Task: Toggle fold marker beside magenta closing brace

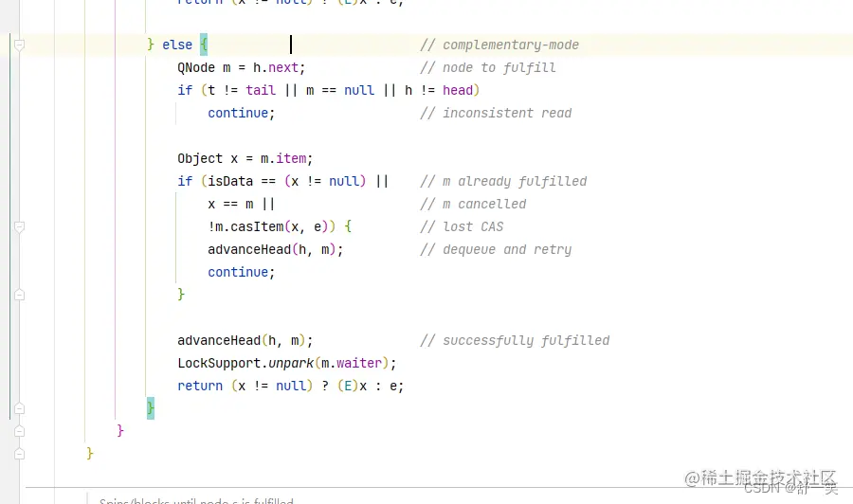Action: [19, 431]
